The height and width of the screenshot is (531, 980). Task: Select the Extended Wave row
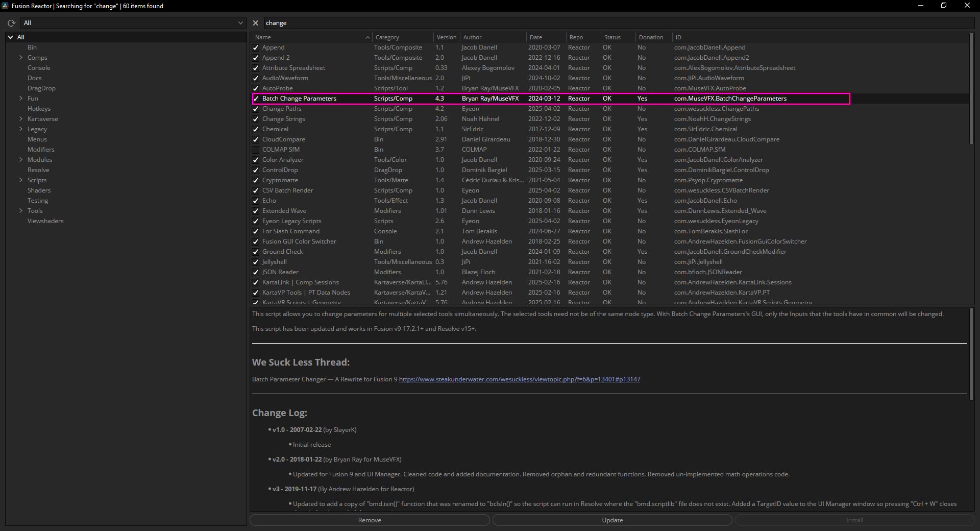[x=610, y=211]
